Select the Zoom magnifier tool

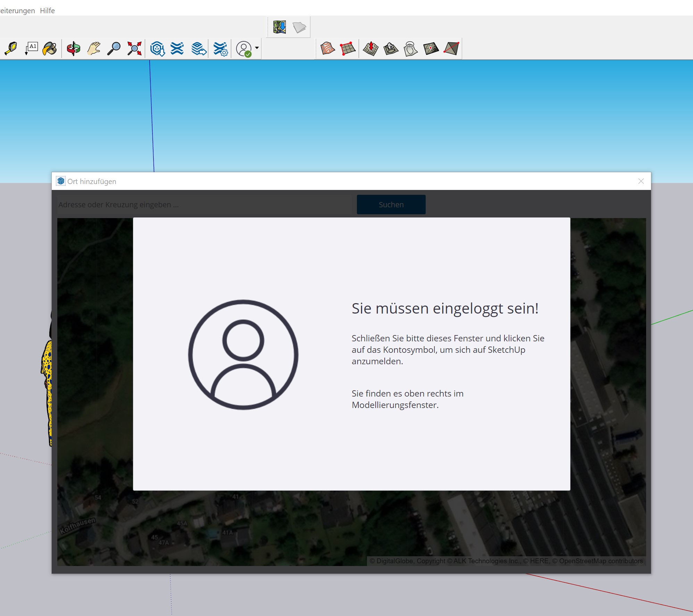114,48
